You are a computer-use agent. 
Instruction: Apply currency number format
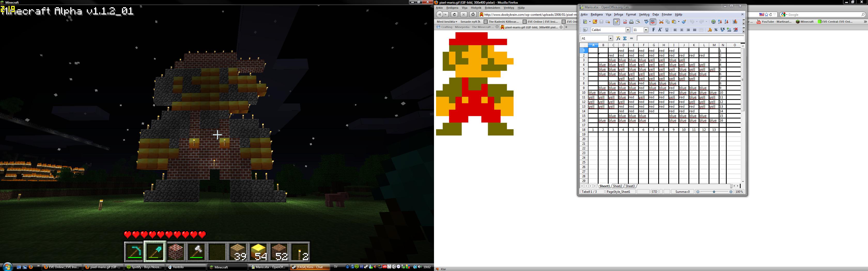tap(710, 30)
